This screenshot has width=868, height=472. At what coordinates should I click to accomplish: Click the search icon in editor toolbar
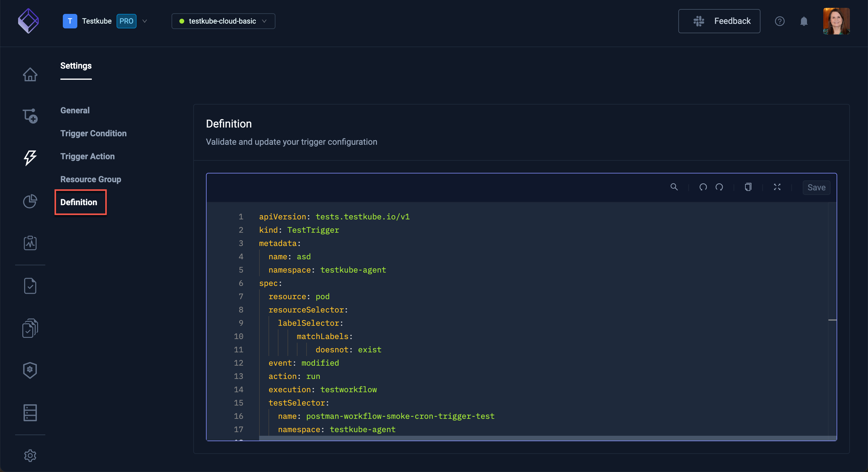(674, 187)
